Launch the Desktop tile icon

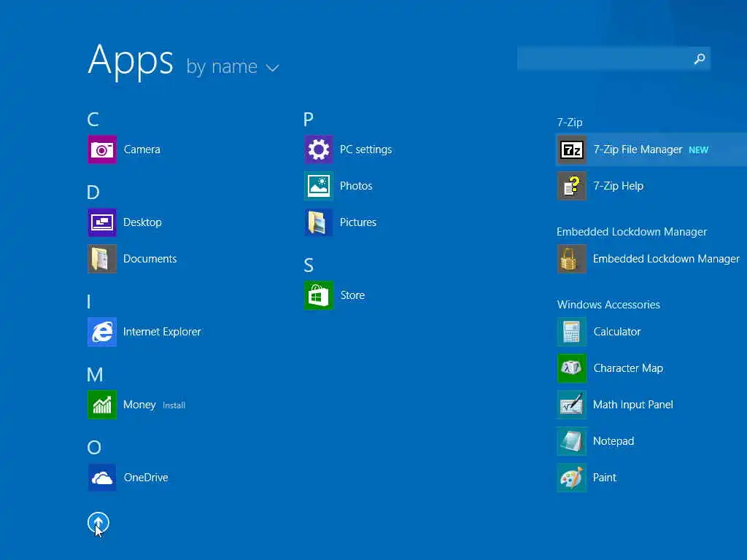click(x=102, y=222)
